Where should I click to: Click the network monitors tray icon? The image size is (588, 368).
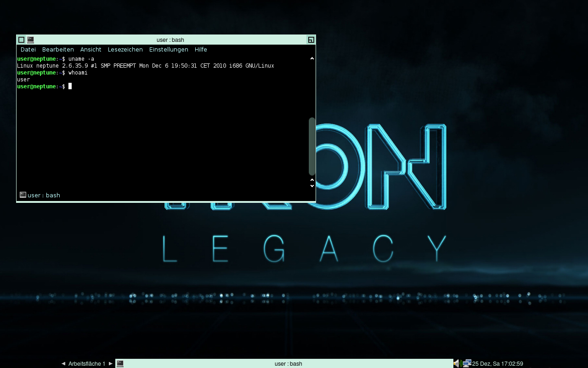click(x=467, y=363)
